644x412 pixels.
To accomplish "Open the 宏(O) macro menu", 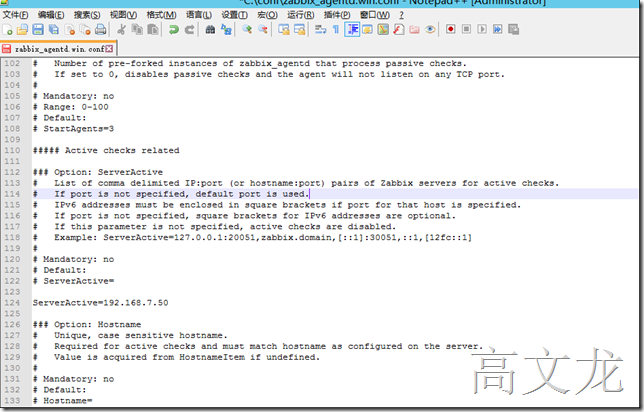I will tap(267, 15).
